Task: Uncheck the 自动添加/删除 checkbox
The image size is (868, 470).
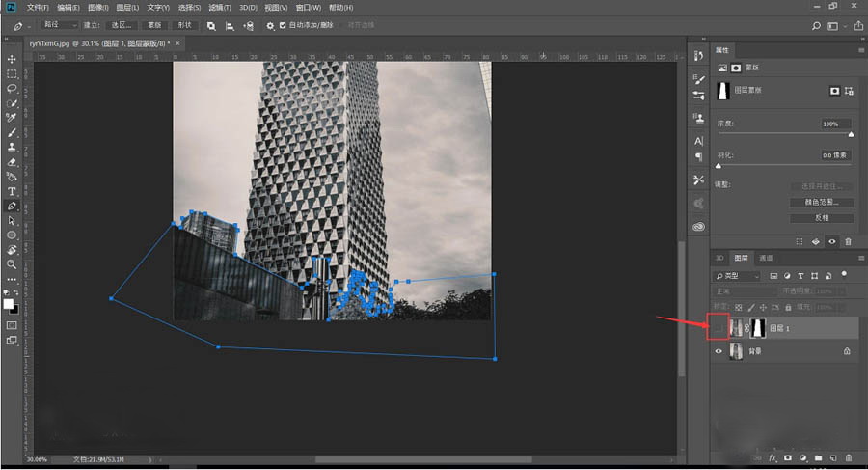Action: point(282,25)
